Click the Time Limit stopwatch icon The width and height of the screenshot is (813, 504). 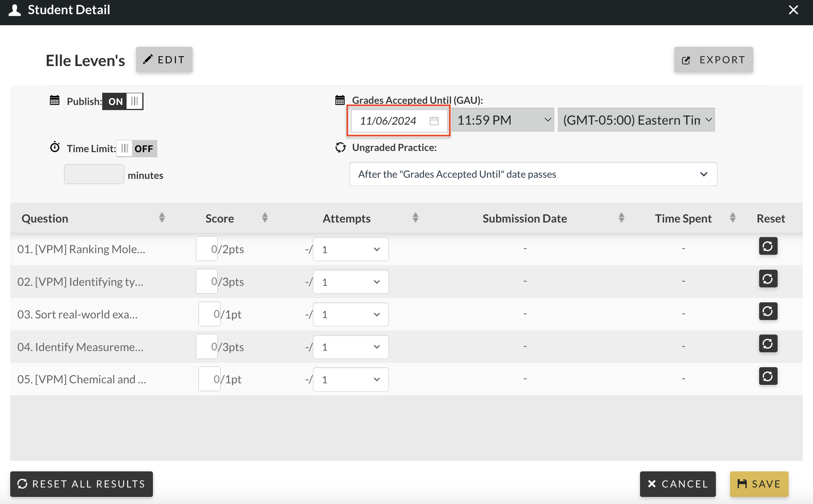pos(55,147)
